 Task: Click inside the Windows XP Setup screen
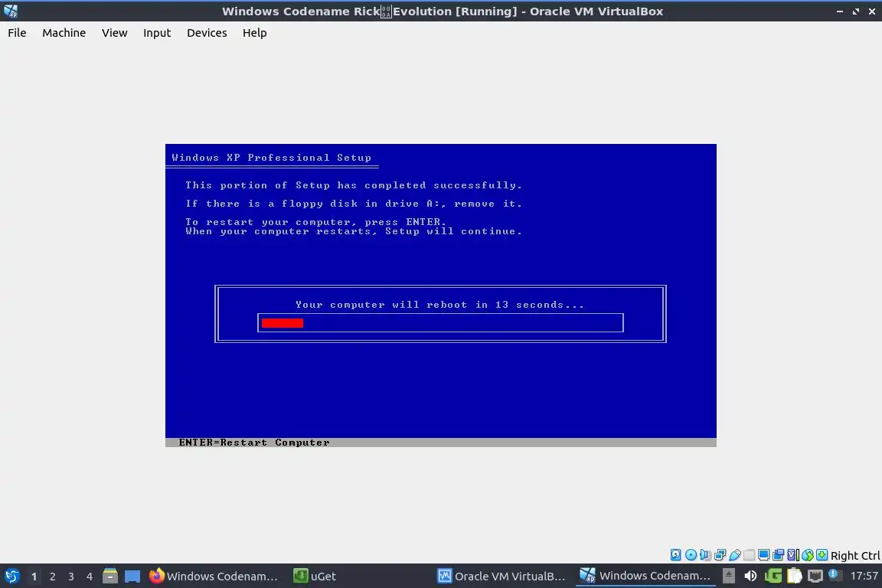(440, 296)
